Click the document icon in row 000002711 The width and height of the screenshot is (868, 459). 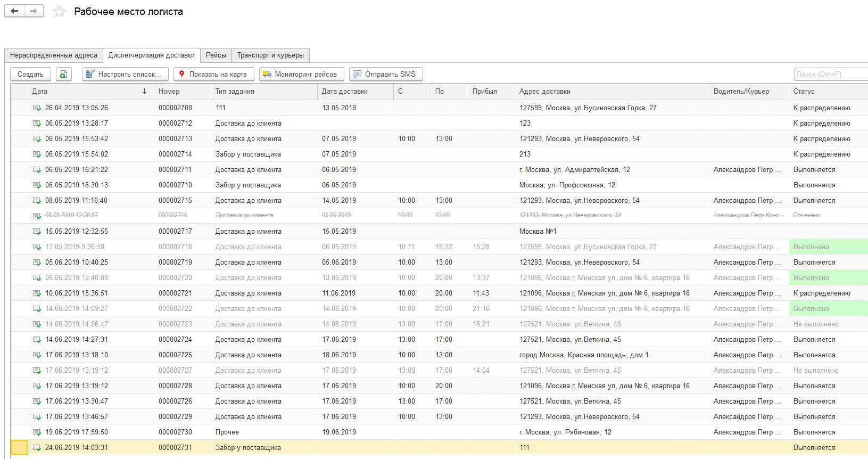(x=37, y=169)
